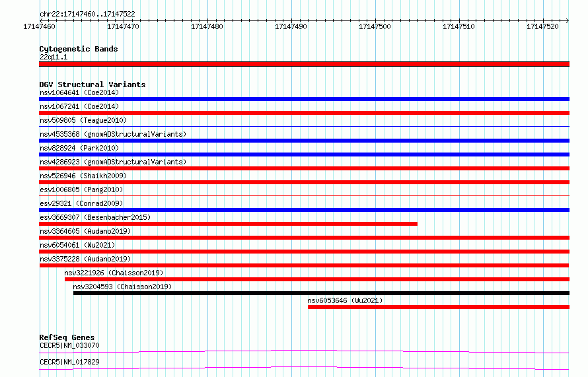This screenshot has width=588, height=377.
Task: Open nsv3375228 (Audano2019) variant
Action: click(x=85, y=259)
